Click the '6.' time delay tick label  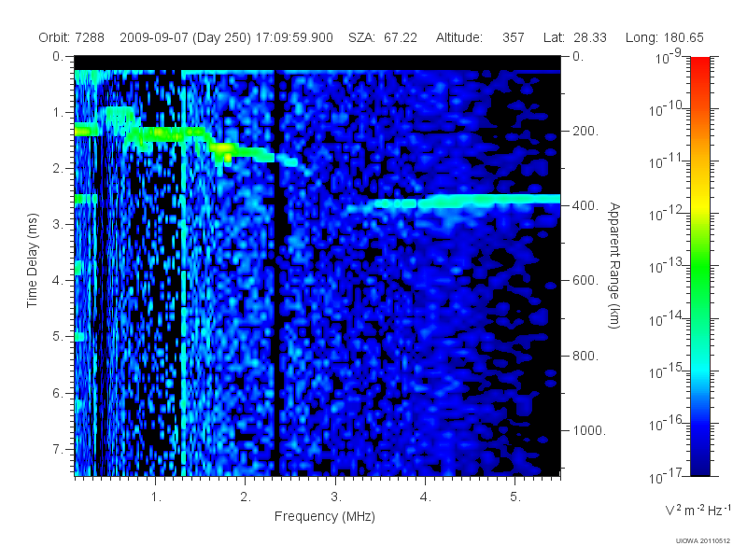(x=58, y=393)
